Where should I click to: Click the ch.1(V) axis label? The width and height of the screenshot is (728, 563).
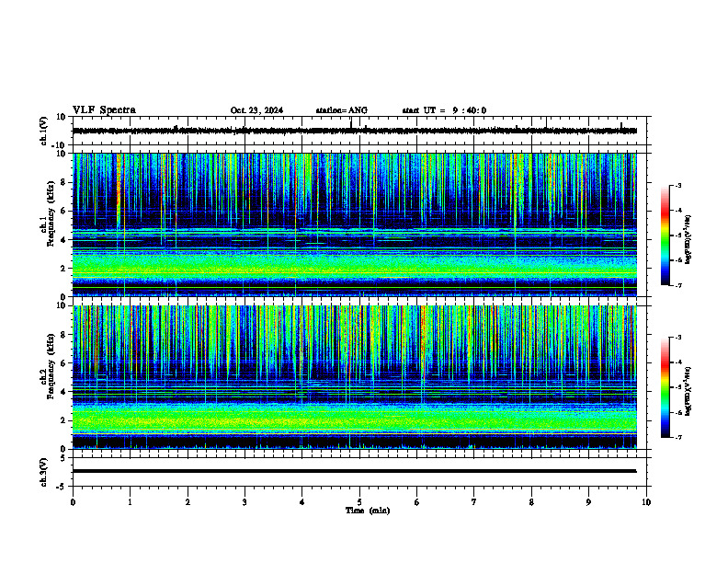pyautogui.click(x=44, y=131)
